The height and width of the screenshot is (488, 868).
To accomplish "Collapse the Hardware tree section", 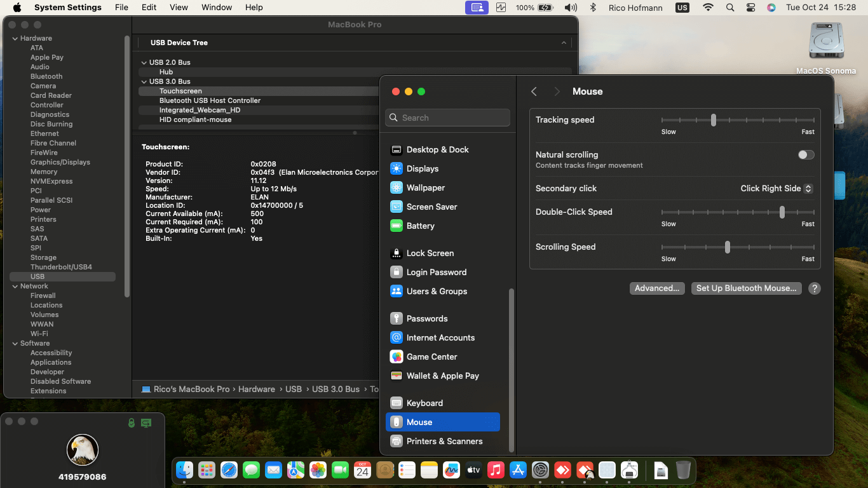I will [x=15, y=38].
